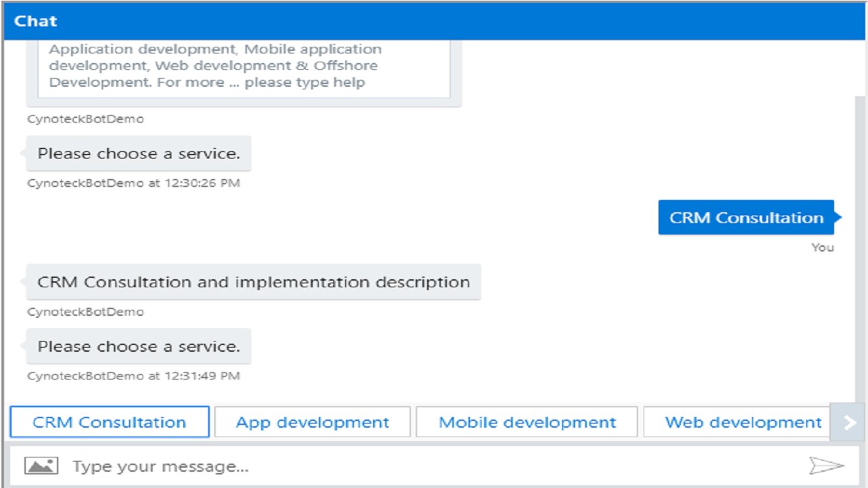Click CynoteckBotDemo label under the help card
Screen dimensions: 868x488
85,119
